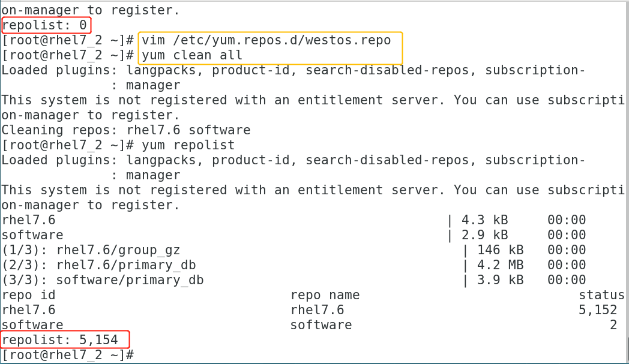This screenshot has height=364, width=629.
Task: Click the rhel7.6 entry in repo name column
Action: coord(317,309)
